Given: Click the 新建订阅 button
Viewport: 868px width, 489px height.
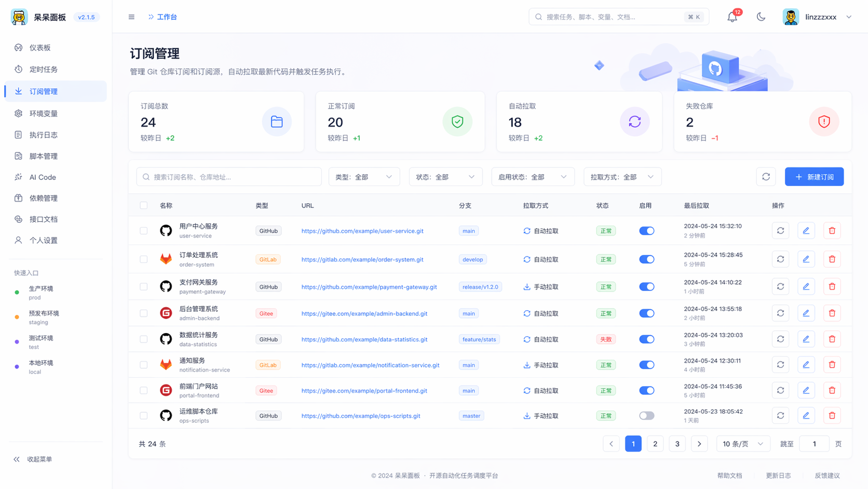Looking at the screenshot, I should point(814,177).
